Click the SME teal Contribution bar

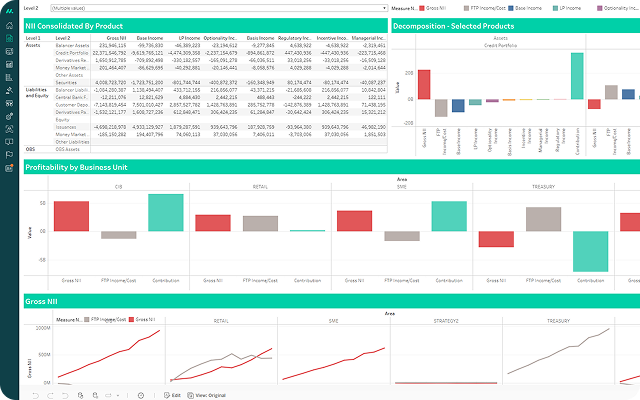click(449, 216)
